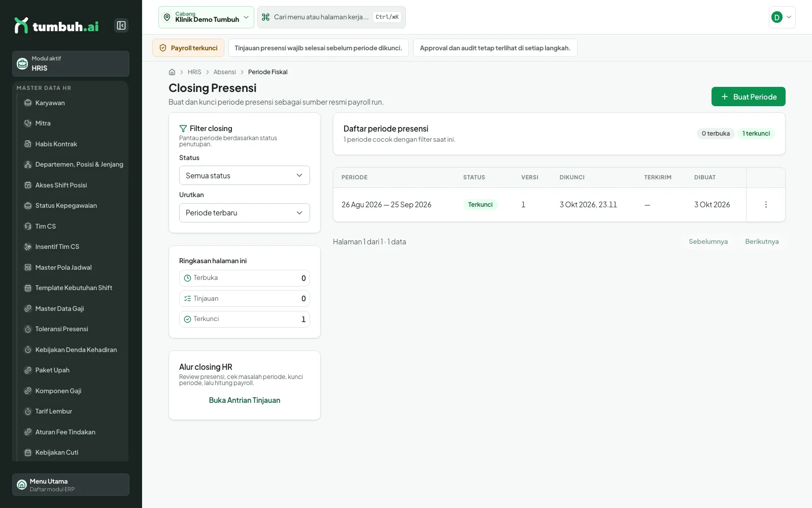
Task: Click Template Kebutuhan Shift calendar icon
Action: pos(28,288)
